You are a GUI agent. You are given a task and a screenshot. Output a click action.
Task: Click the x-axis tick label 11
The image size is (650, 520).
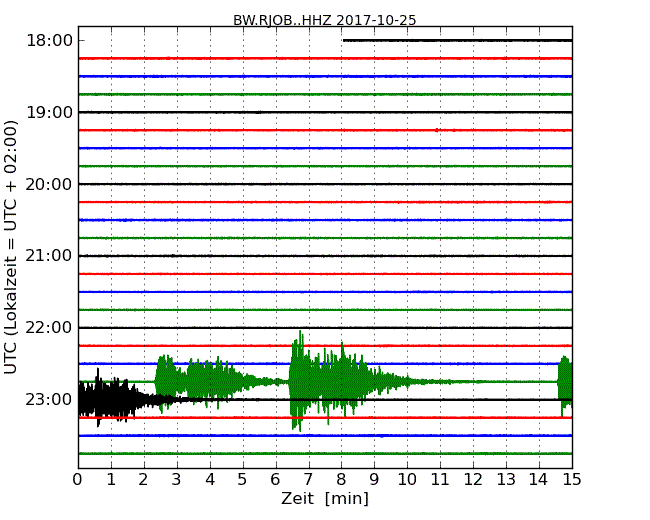[x=440, y=480]
